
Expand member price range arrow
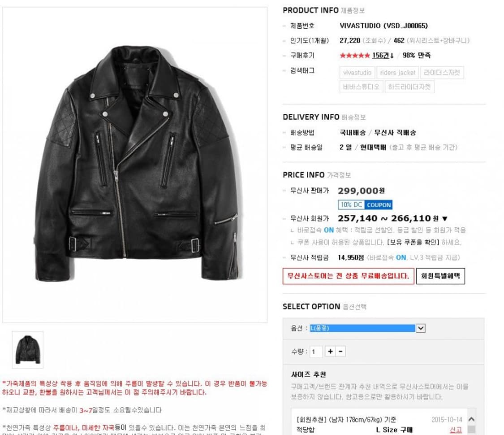point(445,219)
